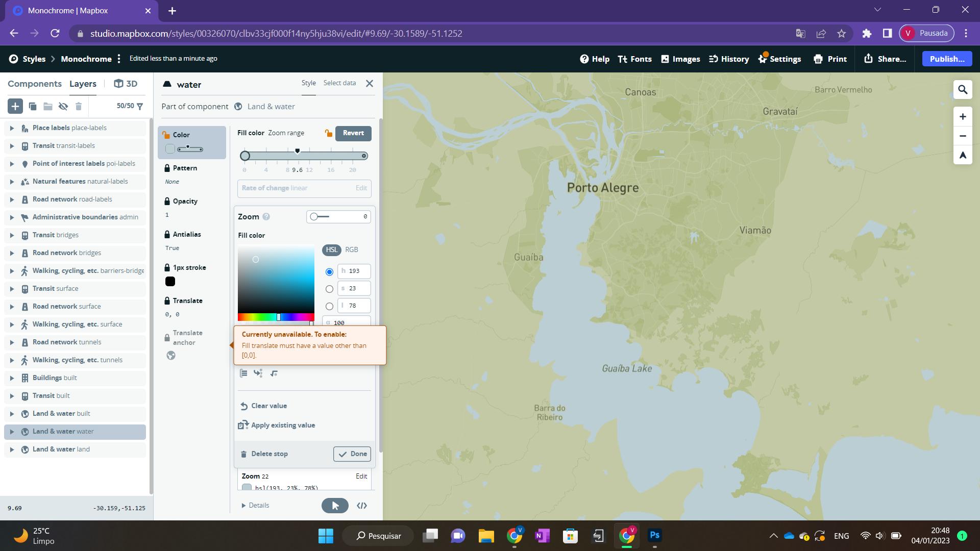This screenshot has height=551, width=980.
Task: Expand the Natural features natural-labels layer
Action: 12,182
